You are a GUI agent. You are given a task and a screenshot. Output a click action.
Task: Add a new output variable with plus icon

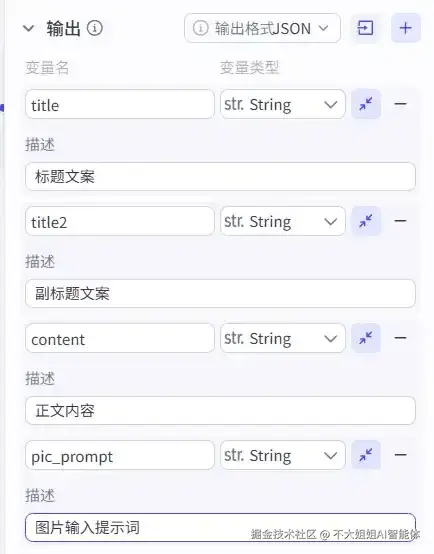pos(406,28)
